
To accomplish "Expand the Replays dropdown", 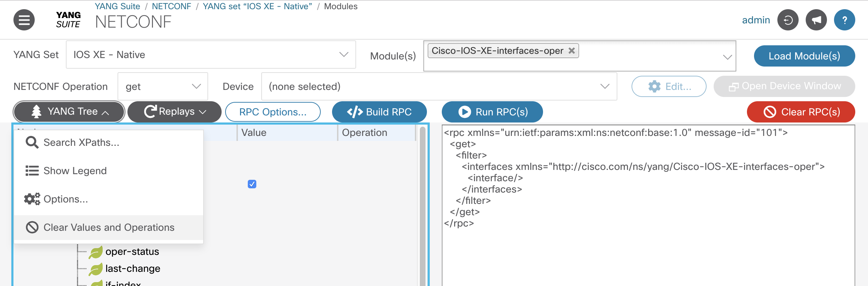I will click(x=175, y=112).
